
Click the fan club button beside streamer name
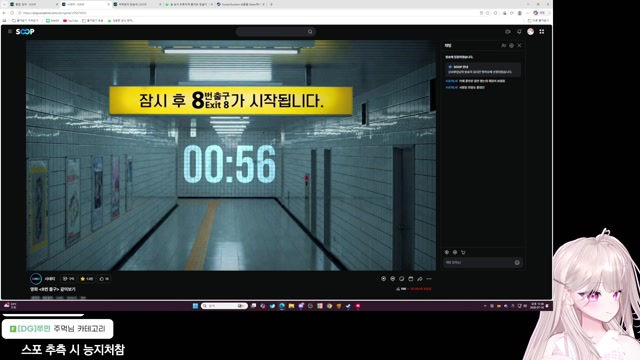(68, 279)
